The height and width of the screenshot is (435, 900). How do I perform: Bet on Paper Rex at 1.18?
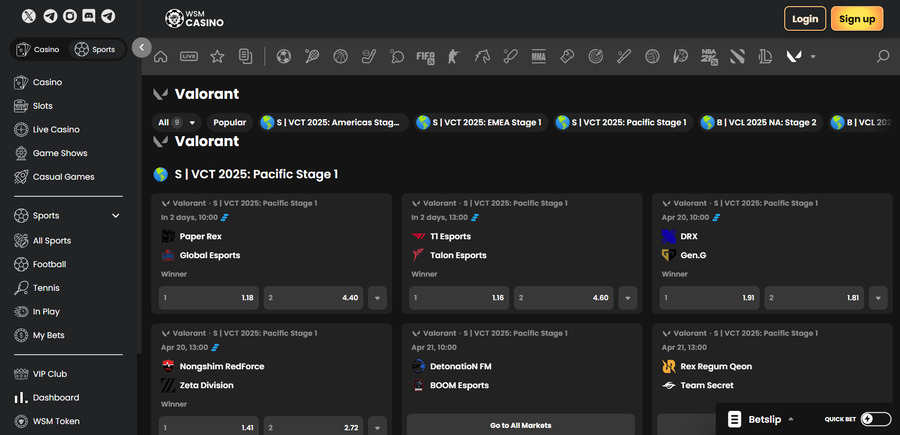point(209,298)
